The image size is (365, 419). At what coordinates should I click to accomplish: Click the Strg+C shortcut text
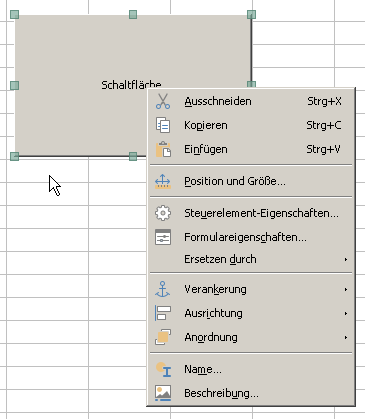(x=324, y=125)
